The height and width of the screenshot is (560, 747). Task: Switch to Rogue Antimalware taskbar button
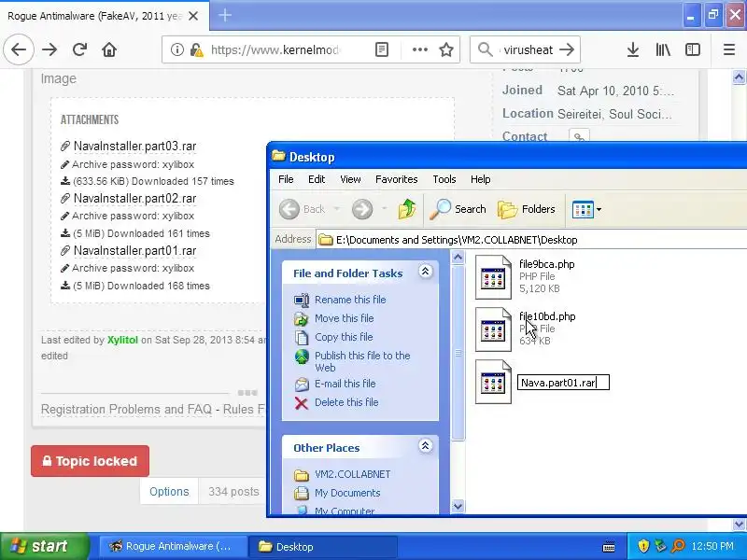click(173, 546)
